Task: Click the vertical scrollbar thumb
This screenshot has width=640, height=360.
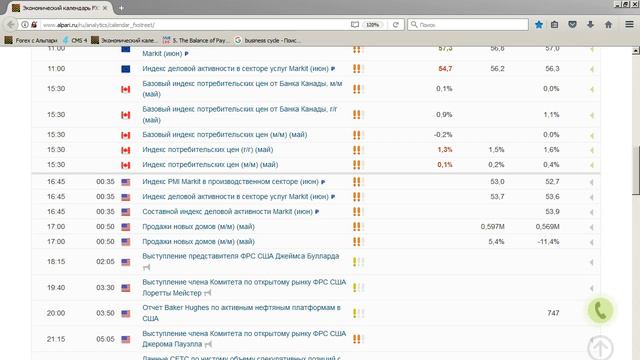Action: [636, 171]
